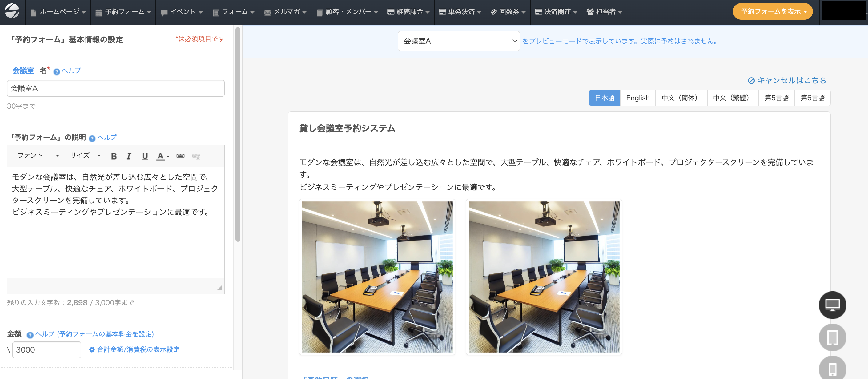Switch preview to desktop view
Viewport: 868px width, 379px height.
[832, 305]
